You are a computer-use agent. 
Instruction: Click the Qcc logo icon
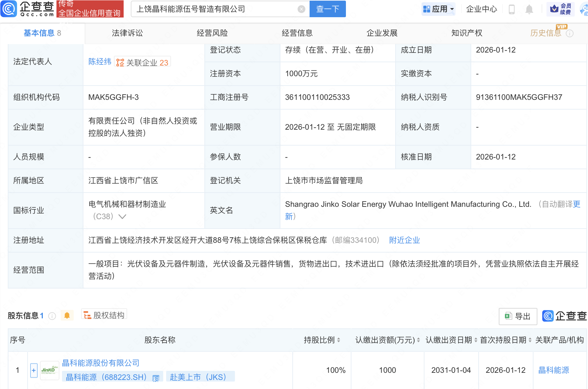[9, 9]
